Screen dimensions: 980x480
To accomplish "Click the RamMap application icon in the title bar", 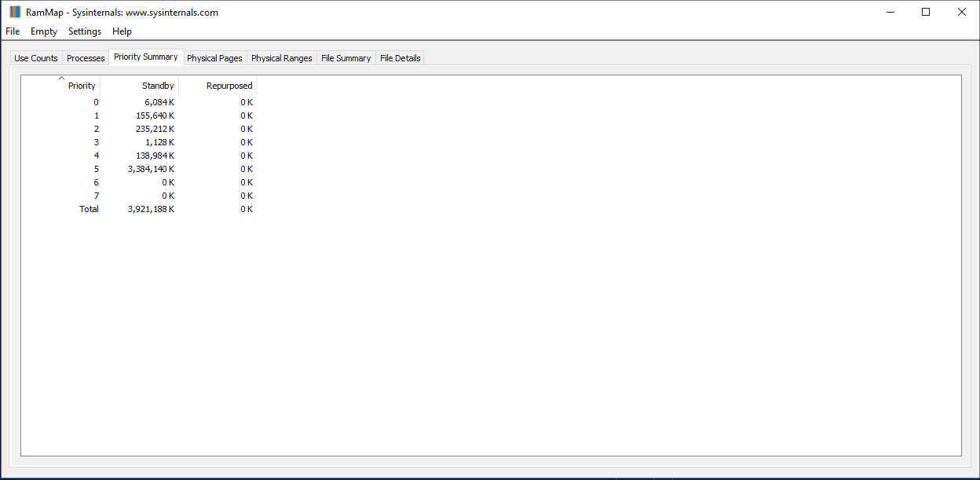I will 12,12.
